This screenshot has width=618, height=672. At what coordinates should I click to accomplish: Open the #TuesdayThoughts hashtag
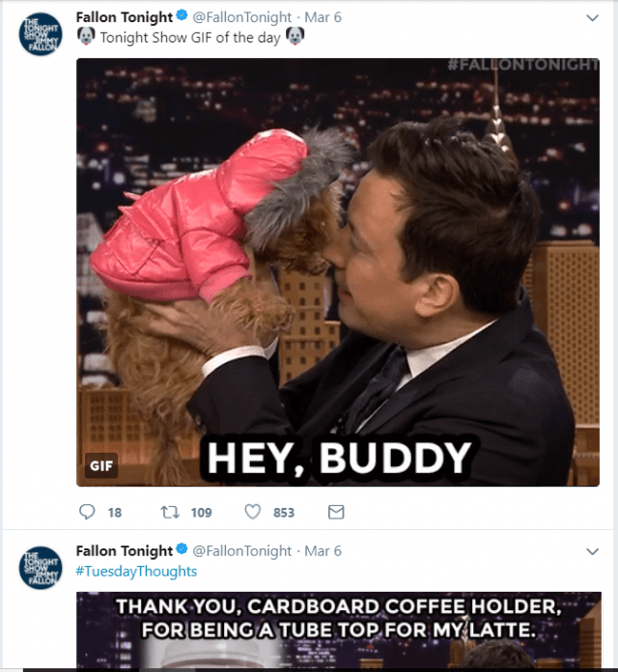(x=136, y=572)
